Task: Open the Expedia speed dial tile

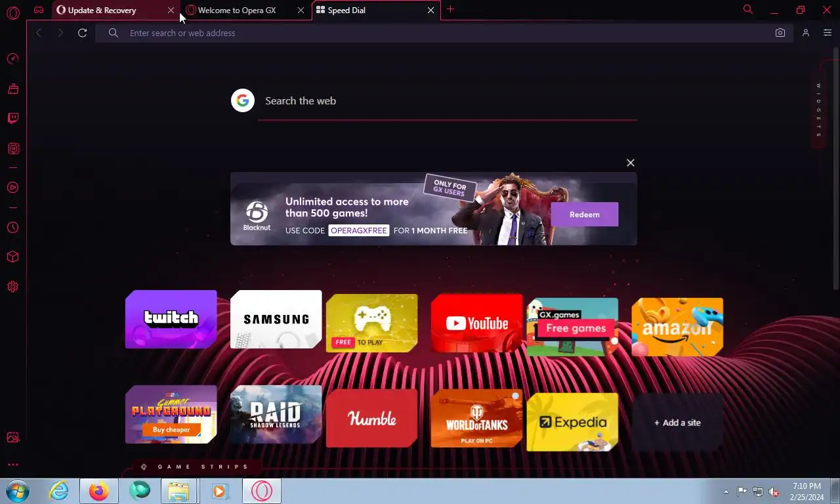Action: pyautogui.click(x=572, y=423)
